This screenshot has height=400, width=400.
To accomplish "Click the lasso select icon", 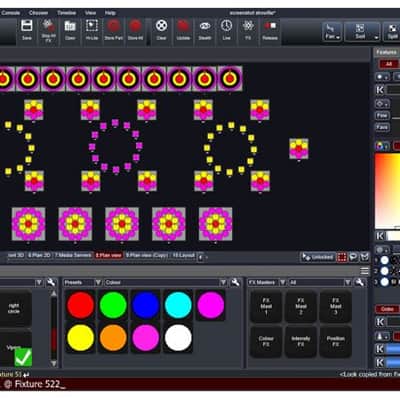I will (353, 257).
